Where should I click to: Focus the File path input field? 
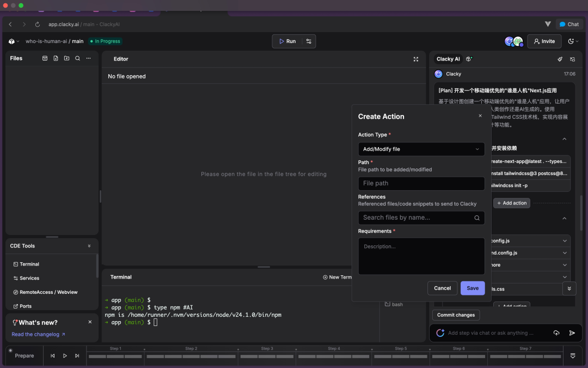(421, 183)
